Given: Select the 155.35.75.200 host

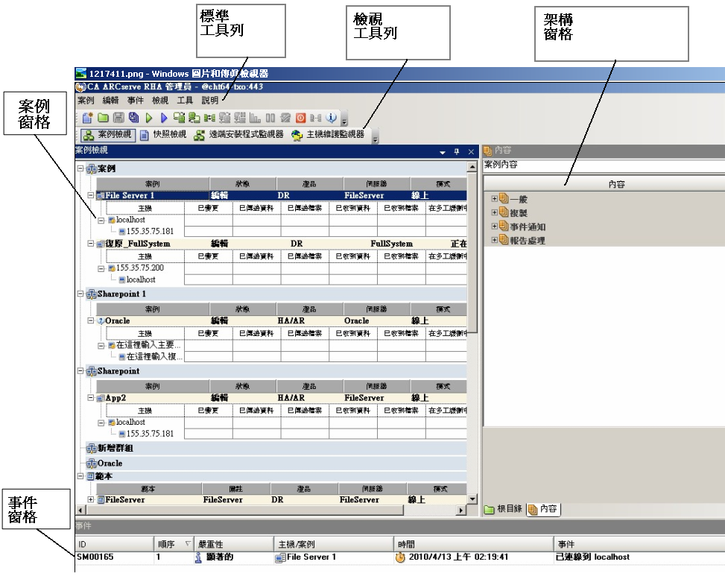Looking at the screenshot, I should click(139, 268).
